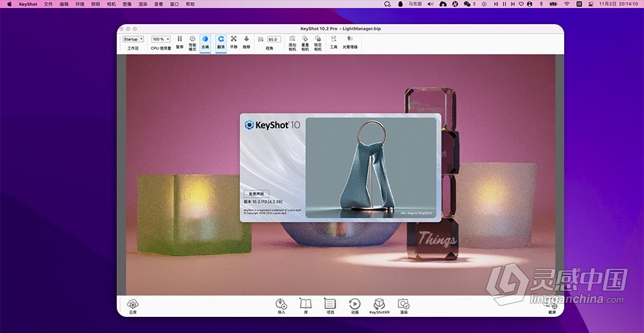
Task: Open the Apple menu
Action: 9,4
